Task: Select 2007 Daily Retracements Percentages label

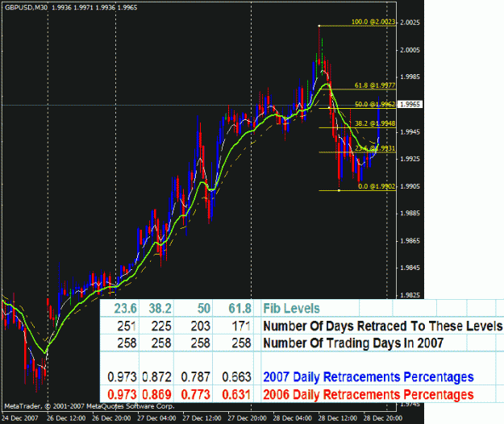Action: point(369,376)
